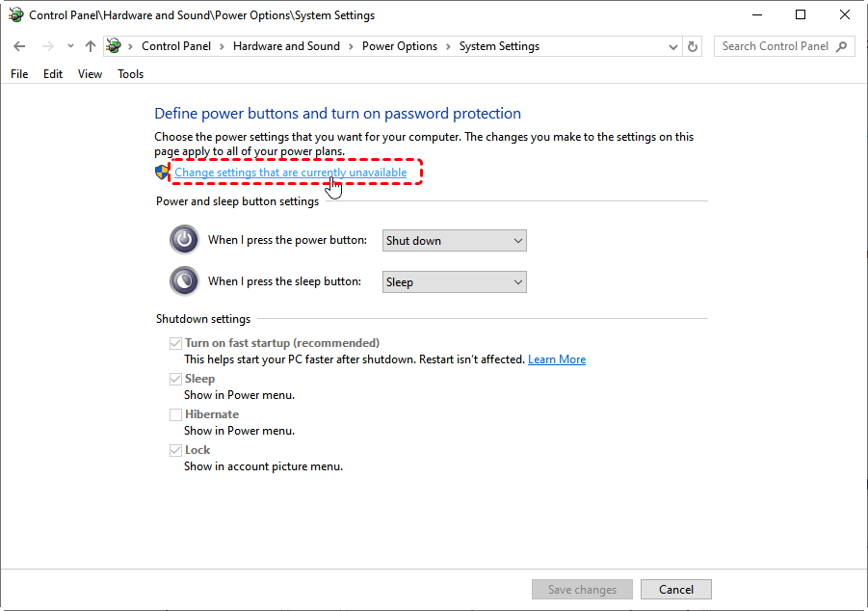Click the Refresh button in address bar

[693, 46]
